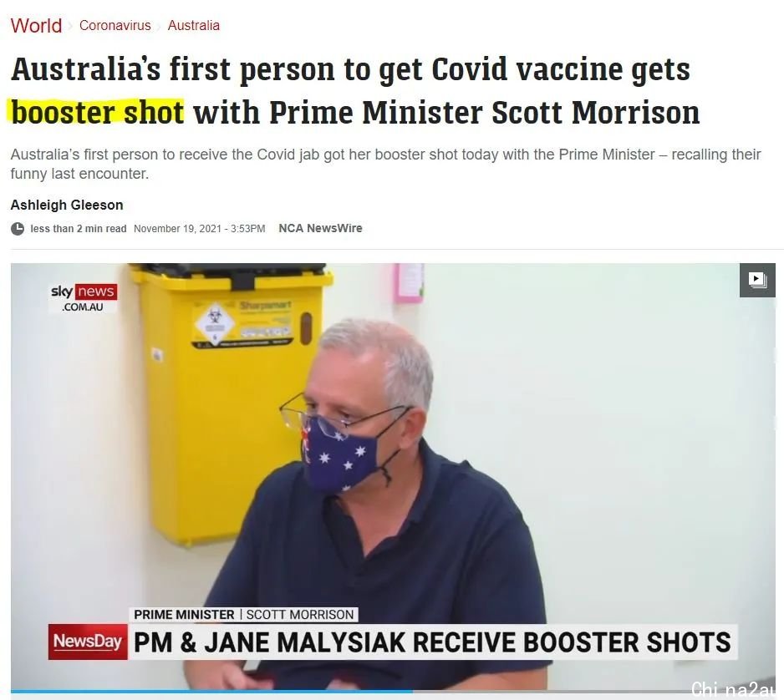Seek on the blue video progress bar

pyautogui.click(x=211, y=692)
